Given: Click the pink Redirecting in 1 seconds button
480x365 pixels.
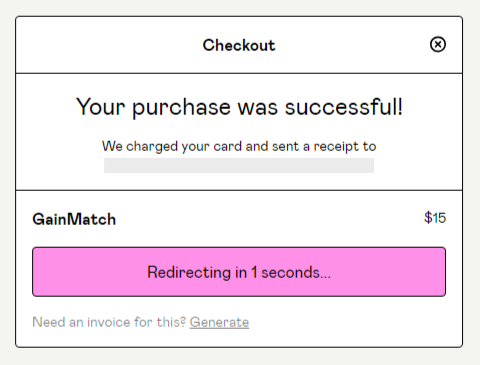Looking at the screenshot, I should (239, 272).
